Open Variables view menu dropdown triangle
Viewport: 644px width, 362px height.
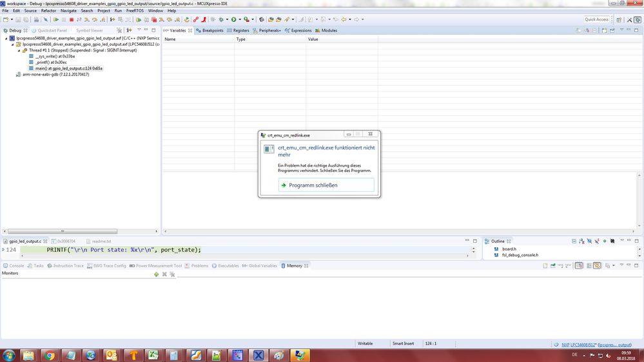[x=621, y=30]
